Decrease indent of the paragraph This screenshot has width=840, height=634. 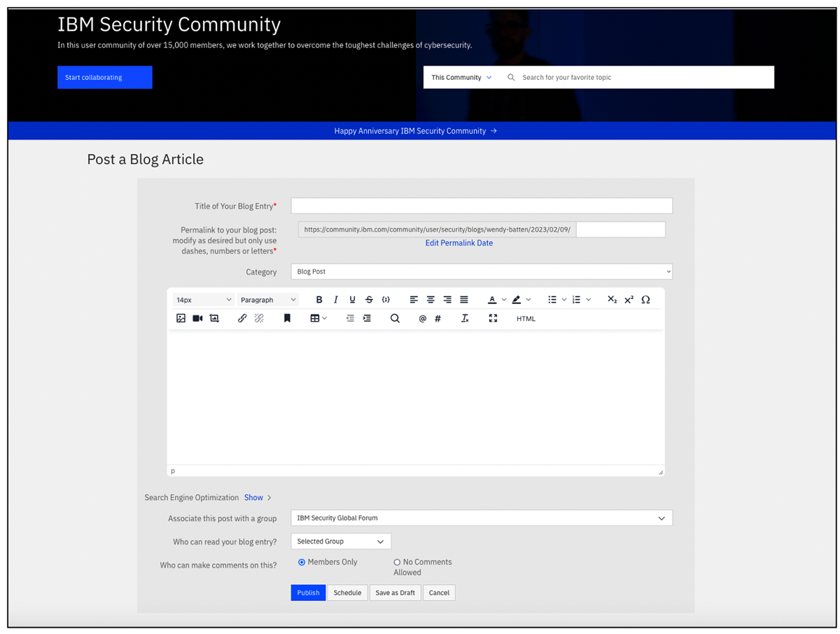click(350, 318)
